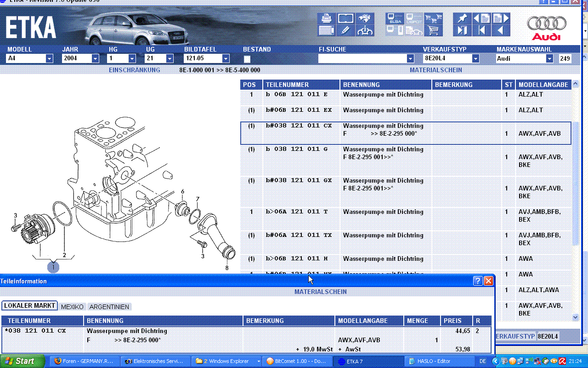Click the parts list vertical scrollbar down arrow
Viewport: 588px width, 368px height.
[x=576, y=317]
